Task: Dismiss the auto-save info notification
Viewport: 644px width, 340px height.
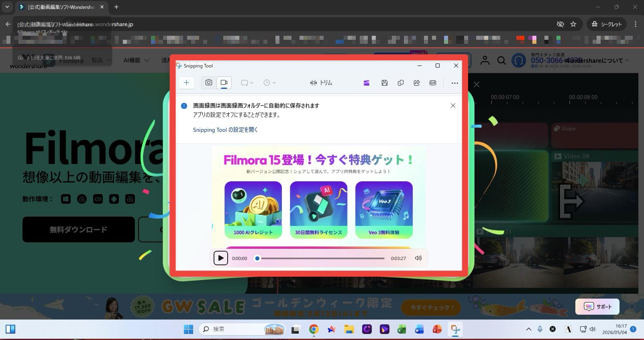Action: (x=453, y=106)
